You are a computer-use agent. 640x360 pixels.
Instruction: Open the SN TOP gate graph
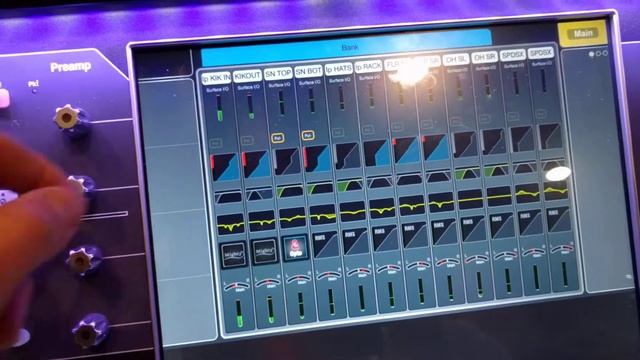tap(287, 162)
